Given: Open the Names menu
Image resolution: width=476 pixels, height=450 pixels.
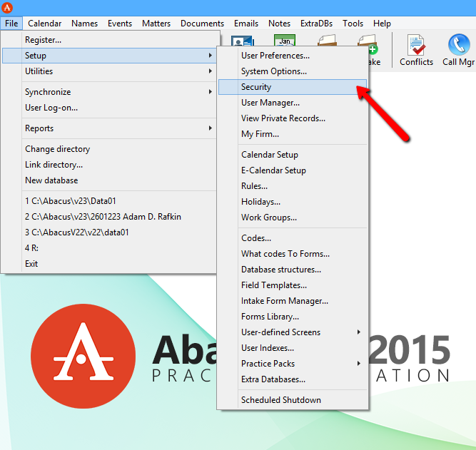Looking at the screenshot, I should tap(84, 24).
